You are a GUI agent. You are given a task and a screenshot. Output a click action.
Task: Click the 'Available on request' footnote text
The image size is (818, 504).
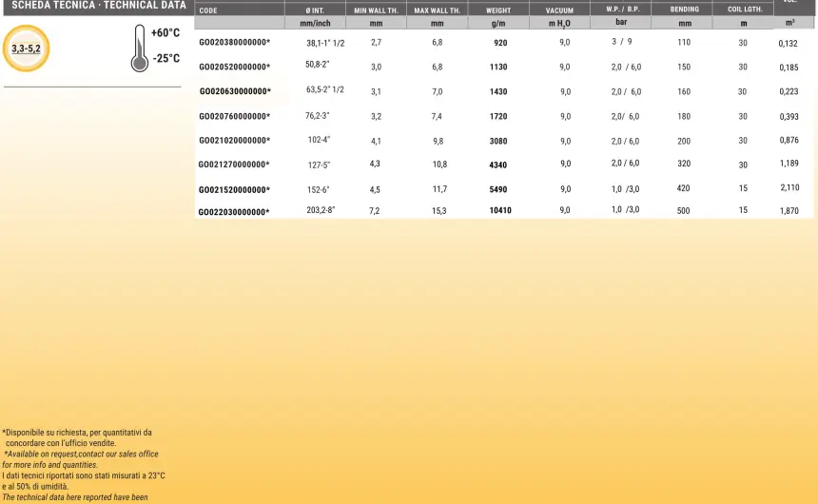pyautogui.click(x=82, y=454)
